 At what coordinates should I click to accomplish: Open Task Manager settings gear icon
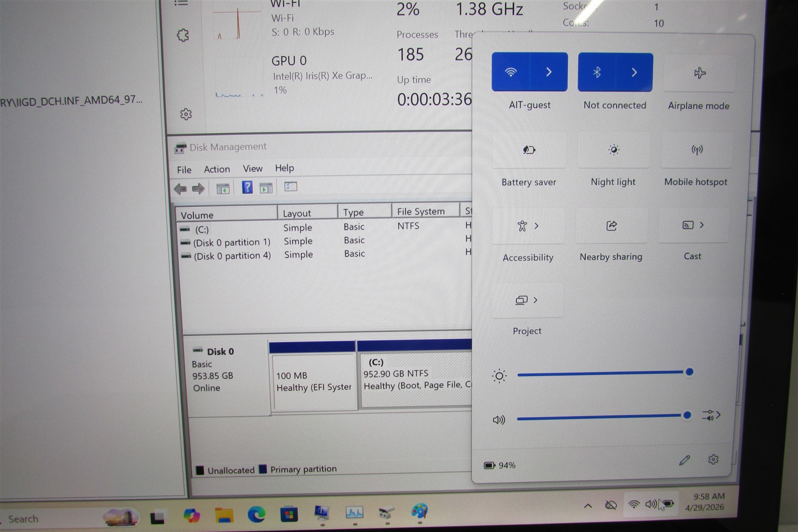(x=186, y=114)
